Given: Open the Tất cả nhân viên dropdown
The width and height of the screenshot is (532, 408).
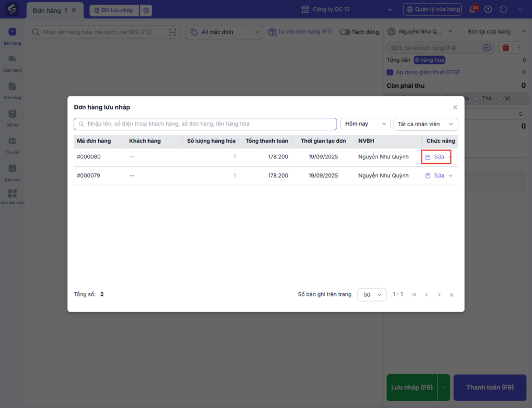Looking at the screenshot, I should [x=425, y=124].
